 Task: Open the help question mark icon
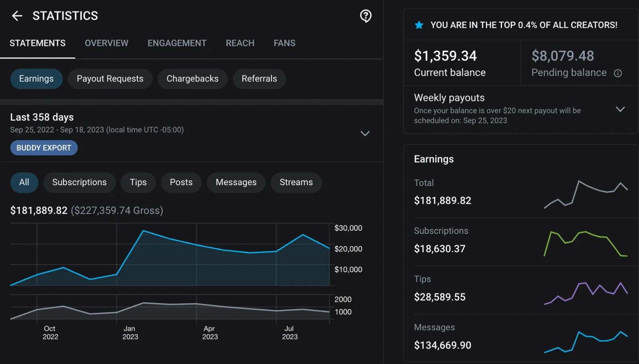[x=365, y=16]
